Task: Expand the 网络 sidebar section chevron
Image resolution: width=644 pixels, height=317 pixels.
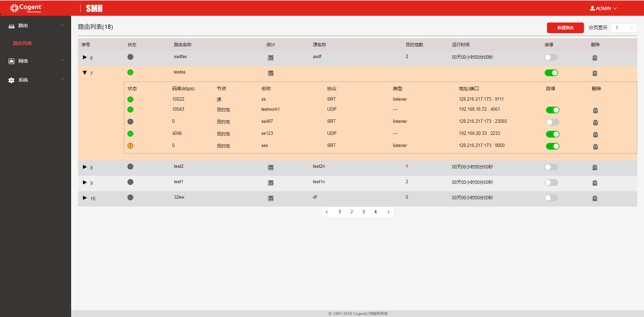Action: tap(62, 60)
